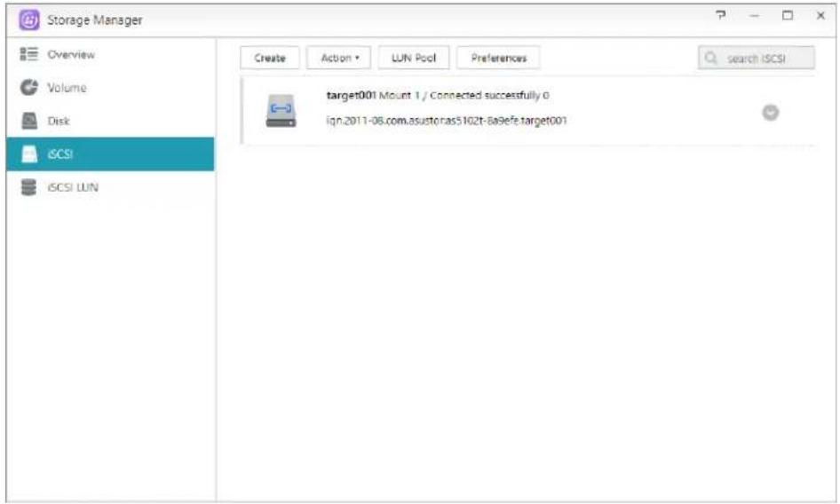Click the target001 drive icon

(x=281, y=111)
